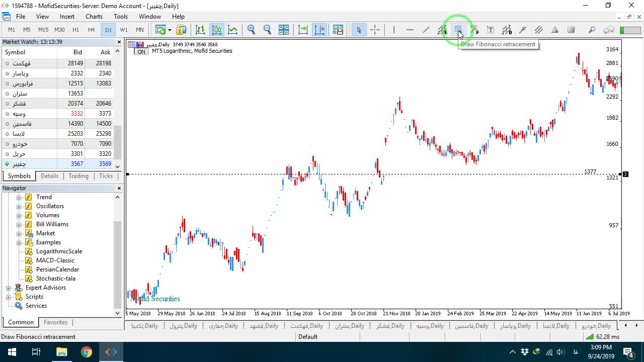Viewport: 644px width, 362px height.
Task: Select M5 timeframe
Action: tap(27, 30)
